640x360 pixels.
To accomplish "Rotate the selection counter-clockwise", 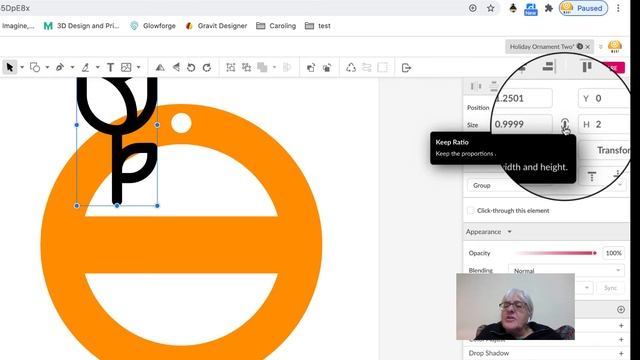I will pos(191,67).
